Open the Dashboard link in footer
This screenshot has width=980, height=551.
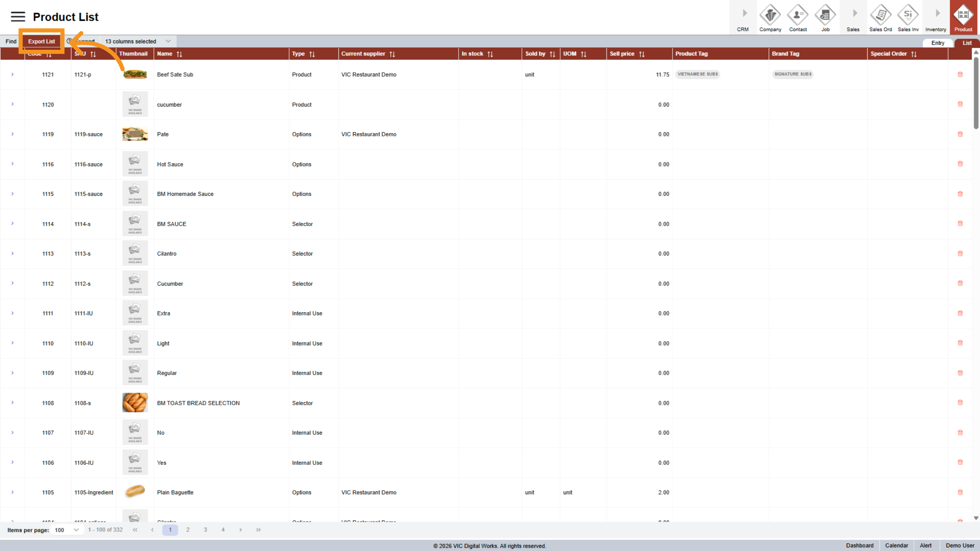pos(860,545)
